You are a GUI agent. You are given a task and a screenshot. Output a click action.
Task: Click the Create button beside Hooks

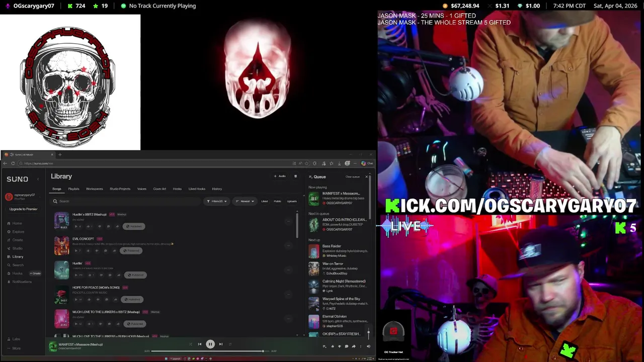pyautogui.click(x=35, y=274)
